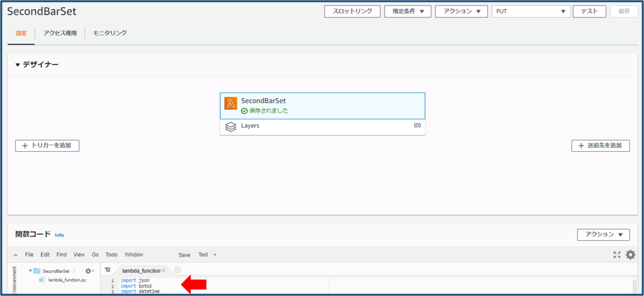Click Test in the editor toolbar
644x296 pixels.
203,255
